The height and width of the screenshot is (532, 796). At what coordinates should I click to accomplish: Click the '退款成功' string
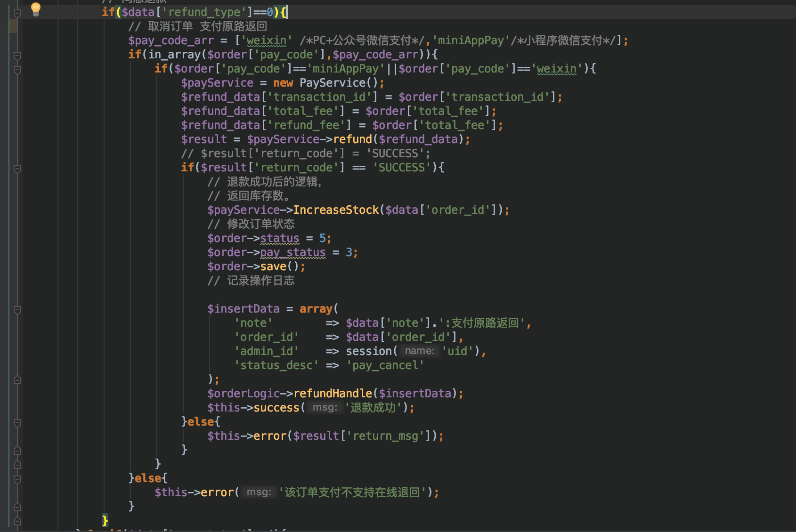click(x=373, y=408)
